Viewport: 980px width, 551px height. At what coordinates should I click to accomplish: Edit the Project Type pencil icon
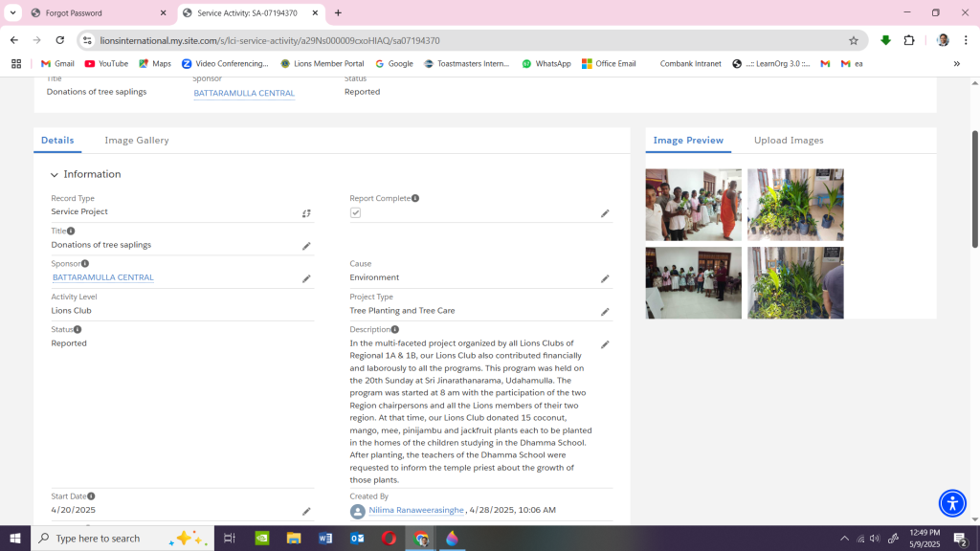605,312
